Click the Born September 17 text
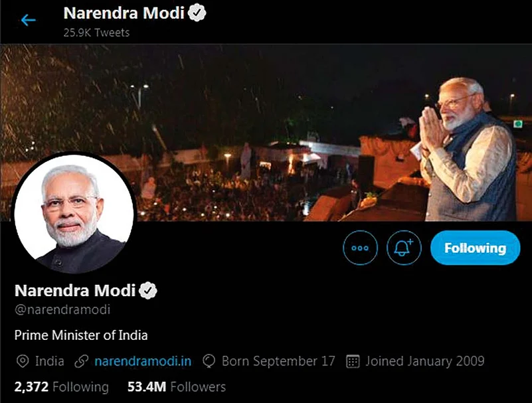Image resolution: width=532 pixels, height=403 pixels. click(278, 362)
